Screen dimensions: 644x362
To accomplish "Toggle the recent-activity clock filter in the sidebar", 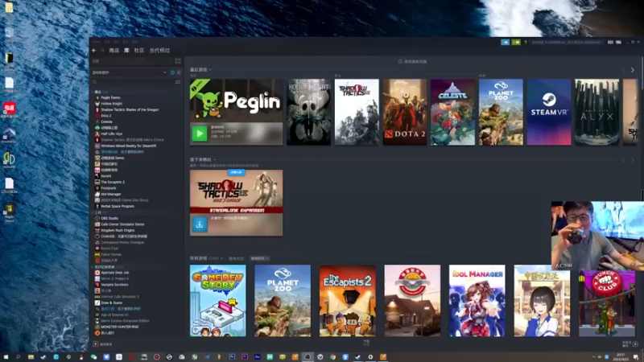I will pyautogui.click(x=172, y=72).
